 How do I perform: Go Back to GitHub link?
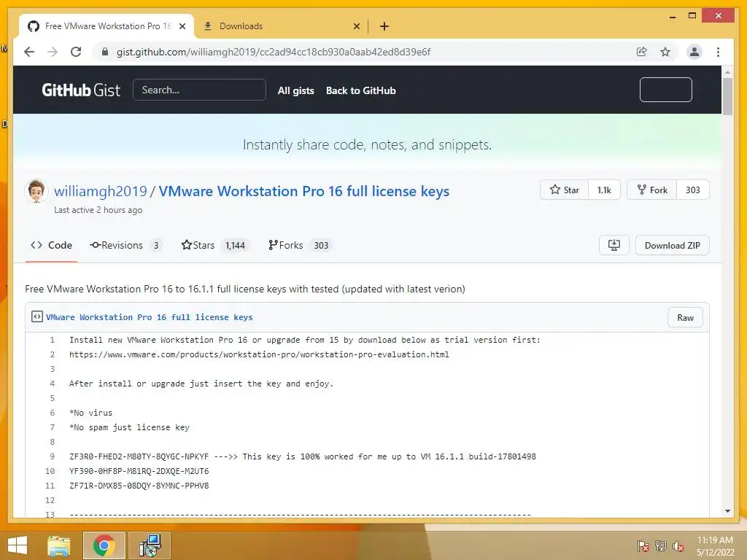pos(360,90)
